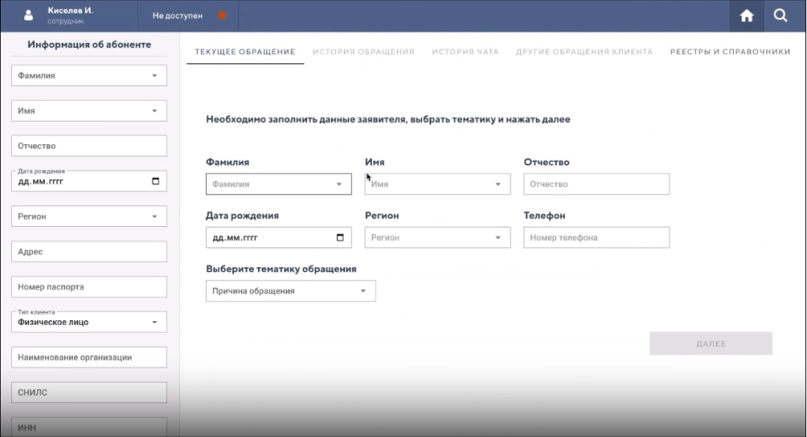Image resolution: width=807 pixels, height=437 pixels.
Task: Expand the sidebar Регион dropdown
Action: (89, 216)
